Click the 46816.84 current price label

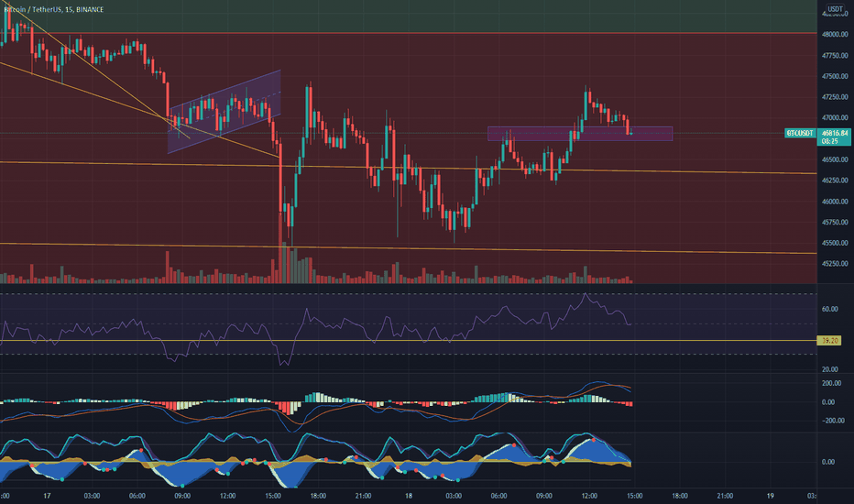[x=835, y=133]
